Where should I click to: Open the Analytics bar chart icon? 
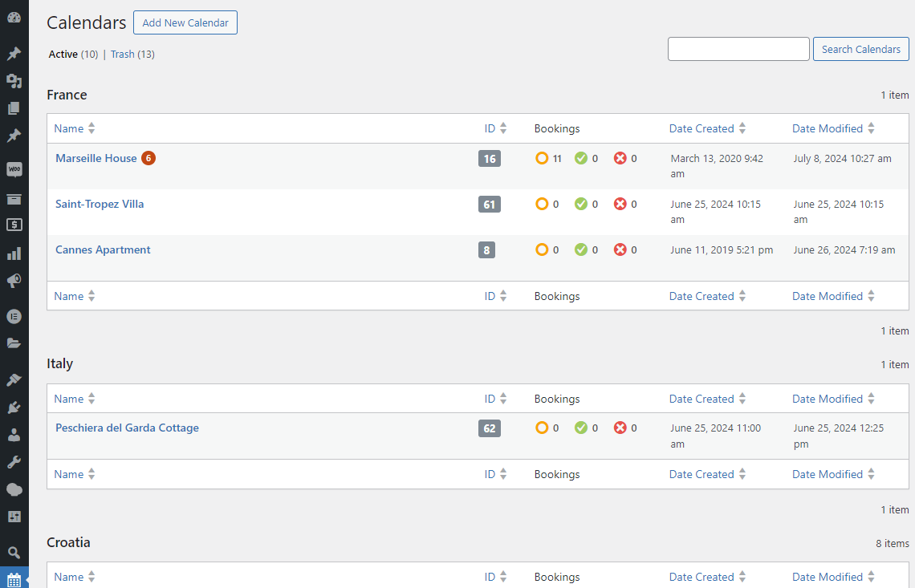pyautogui.click(x=14, y=253)
